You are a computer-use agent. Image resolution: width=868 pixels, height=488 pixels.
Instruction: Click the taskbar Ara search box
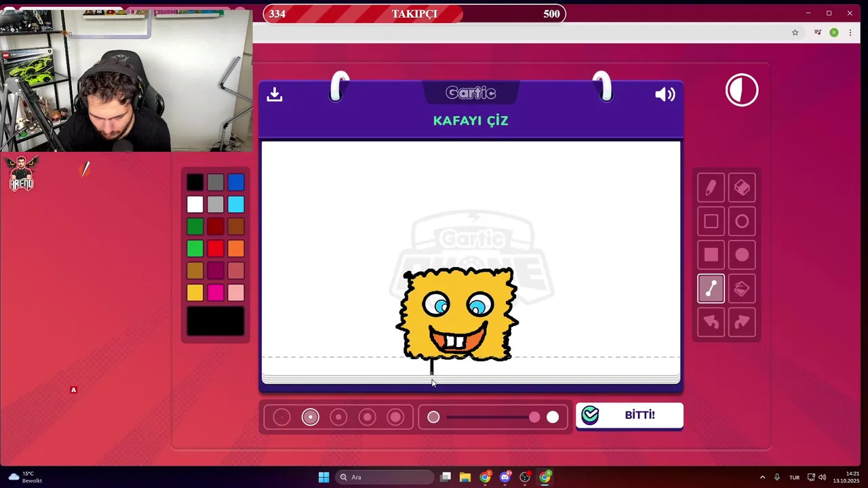click(385, 477)
